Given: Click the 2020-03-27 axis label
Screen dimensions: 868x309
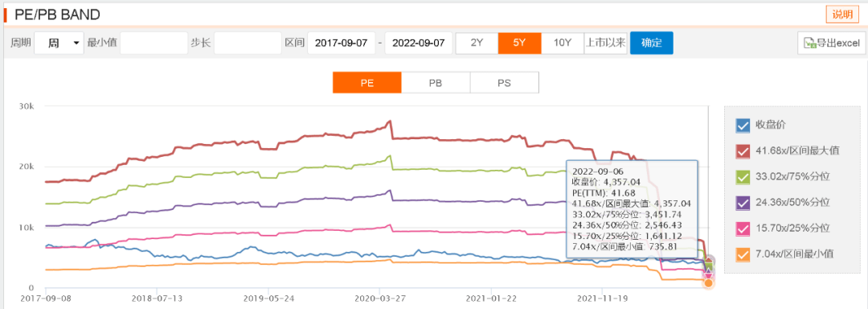Looking at the screenshot, I should (379, 298).
